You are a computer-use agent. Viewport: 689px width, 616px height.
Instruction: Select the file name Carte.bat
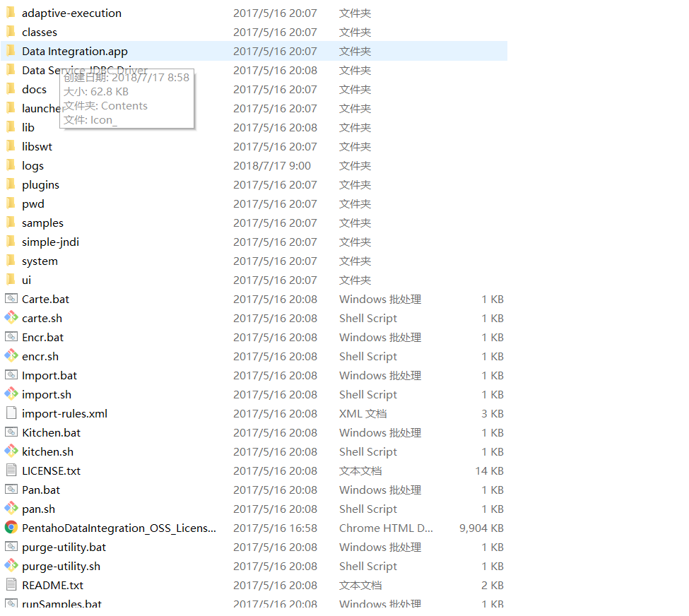(x=46, y=300)
